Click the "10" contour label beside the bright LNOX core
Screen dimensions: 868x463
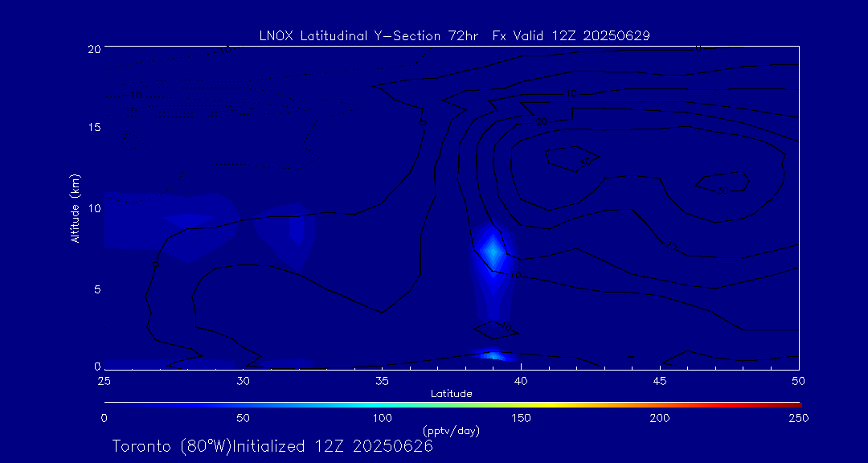point(515,275)
